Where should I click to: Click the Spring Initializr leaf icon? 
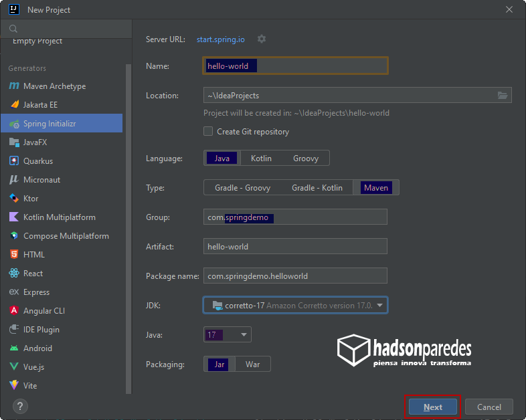coord(14,124)
